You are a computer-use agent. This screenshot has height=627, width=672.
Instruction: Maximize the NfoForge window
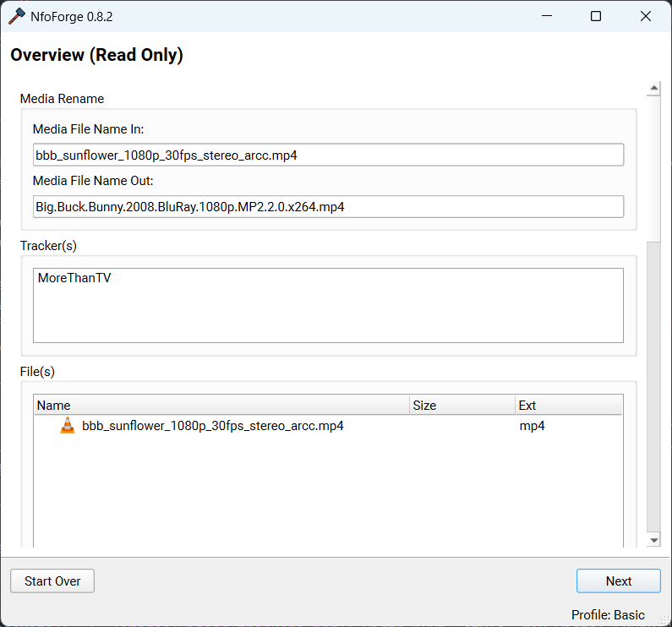[596, 16]
